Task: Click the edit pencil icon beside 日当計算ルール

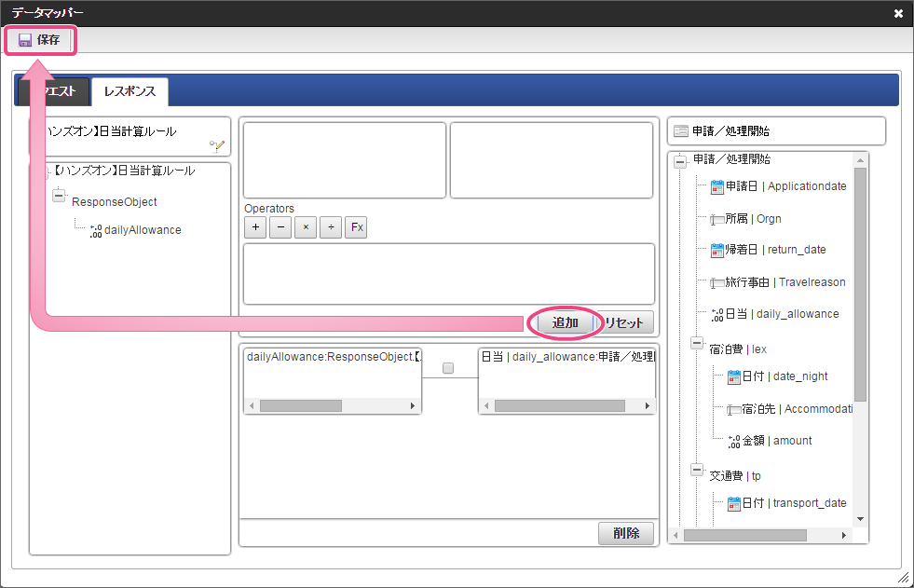Action: [x=217, y=145]
